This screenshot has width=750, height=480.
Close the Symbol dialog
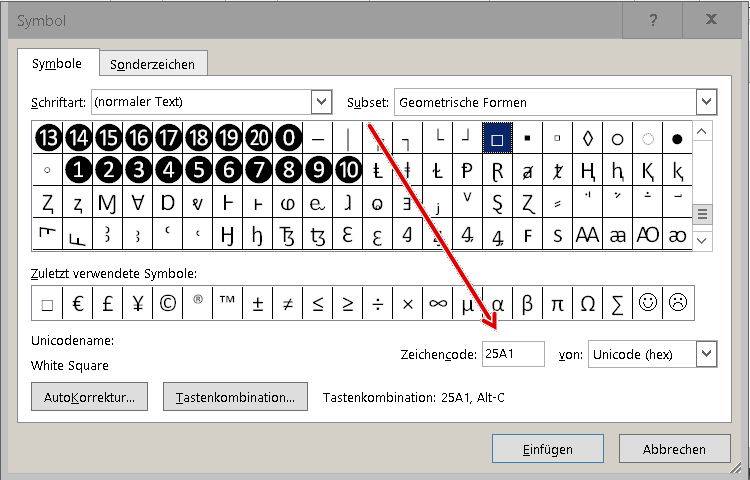712,20
